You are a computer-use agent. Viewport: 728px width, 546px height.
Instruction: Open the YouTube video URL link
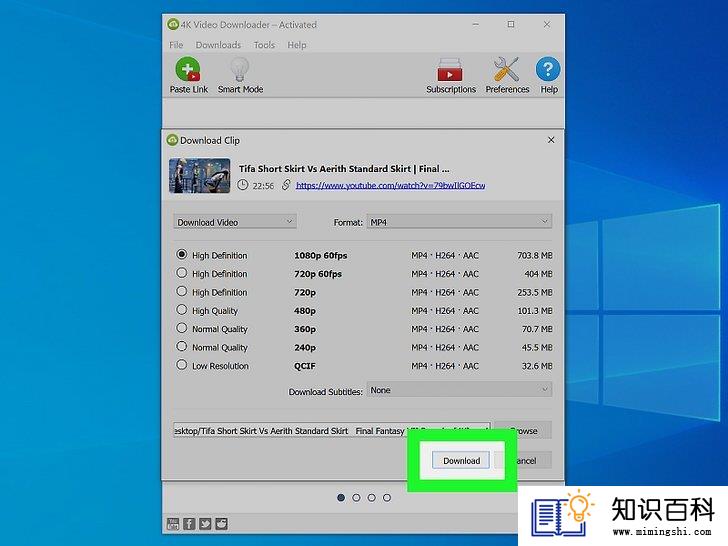[x=390, y=185]
